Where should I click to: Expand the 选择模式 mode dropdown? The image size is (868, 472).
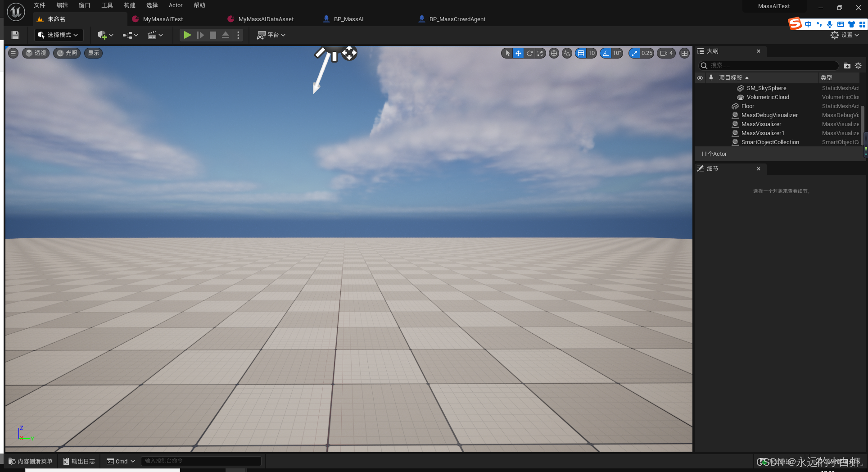pos(59,35)
